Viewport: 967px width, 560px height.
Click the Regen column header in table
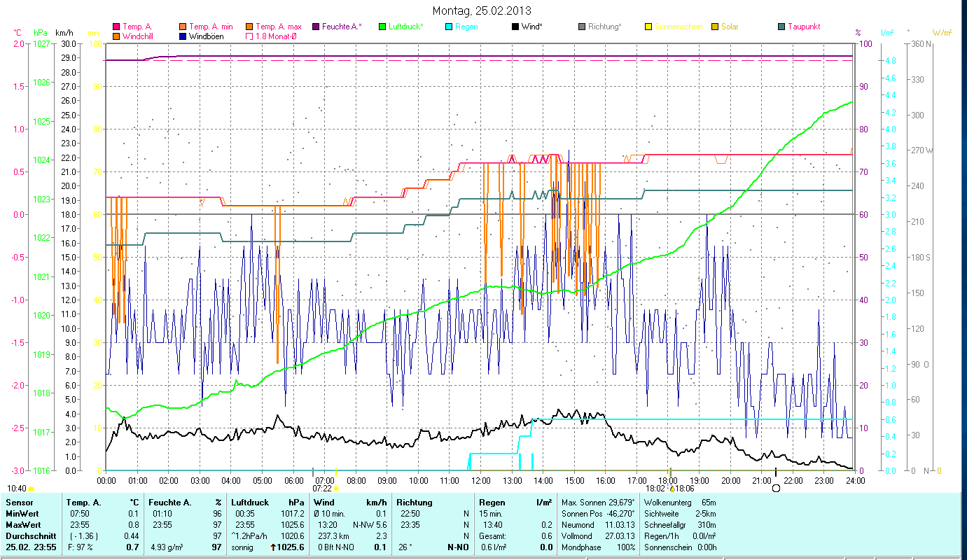pyautogui.click(x=491, y=503)
